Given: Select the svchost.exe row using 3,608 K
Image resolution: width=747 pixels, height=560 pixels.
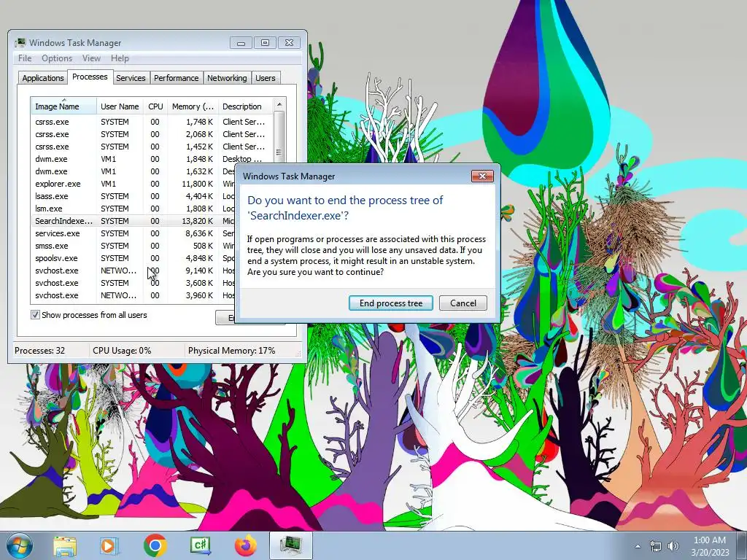Looking at the screenshot, I should pyautogui.click(x=134, y=283).
